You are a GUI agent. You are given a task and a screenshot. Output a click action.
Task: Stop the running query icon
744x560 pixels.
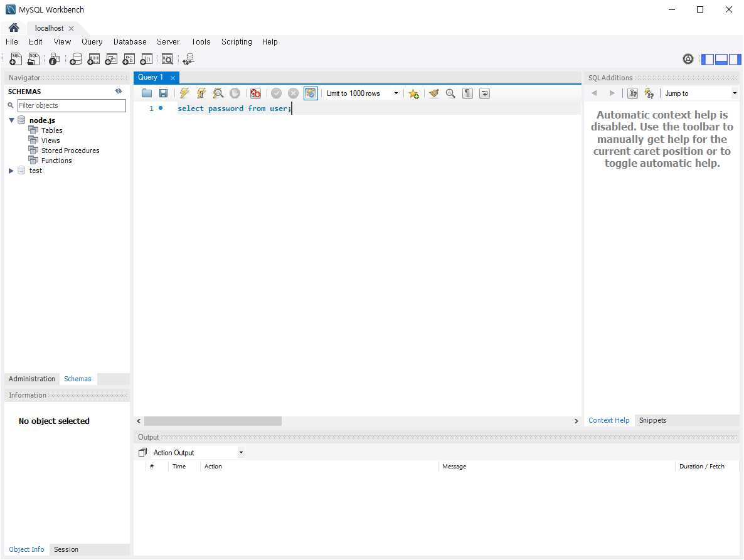(x=235, y=93)
